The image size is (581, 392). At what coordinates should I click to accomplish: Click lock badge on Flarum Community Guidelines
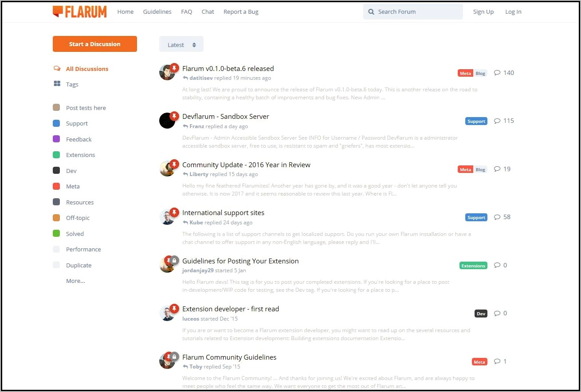coord(174,357)
